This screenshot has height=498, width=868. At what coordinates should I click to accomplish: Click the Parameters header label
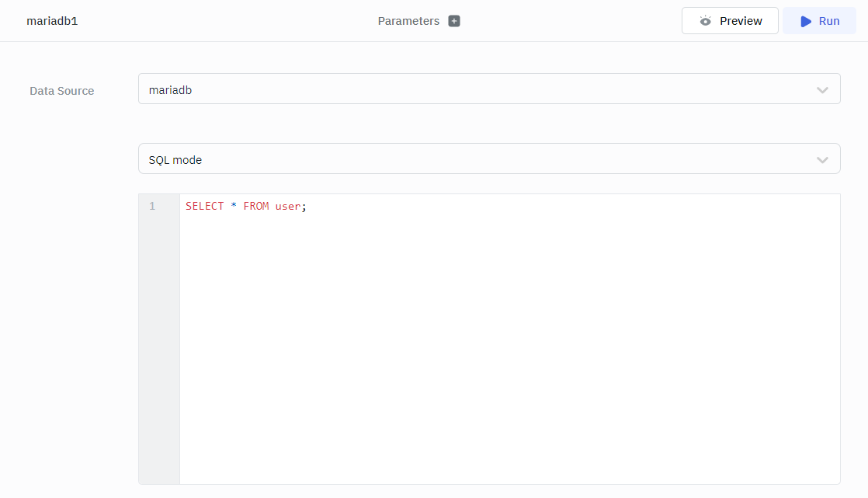click(x=408, y=21)
